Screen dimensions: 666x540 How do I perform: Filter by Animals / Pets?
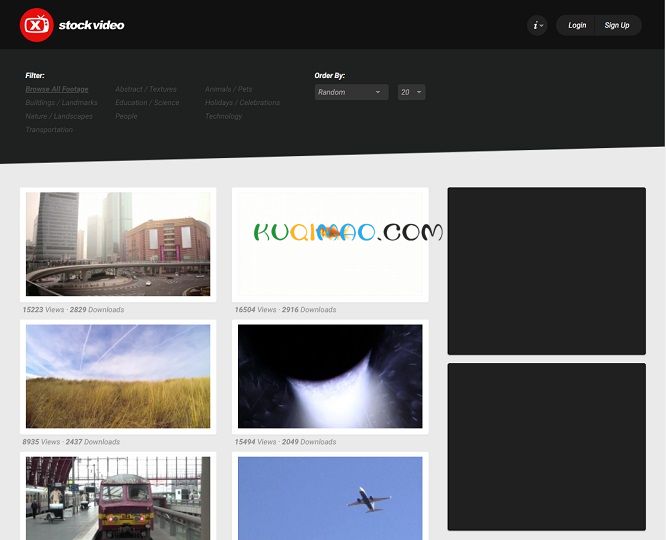[x=228, y=89]
